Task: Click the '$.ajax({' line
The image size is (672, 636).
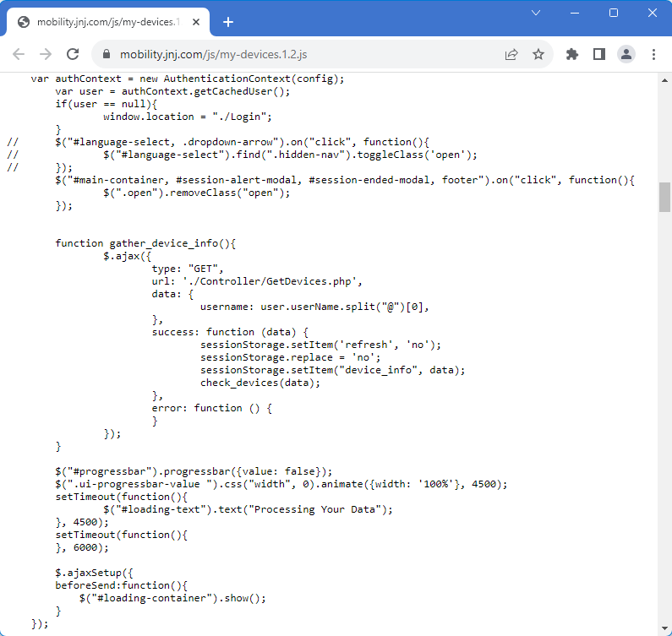Action: click(127, 256)
